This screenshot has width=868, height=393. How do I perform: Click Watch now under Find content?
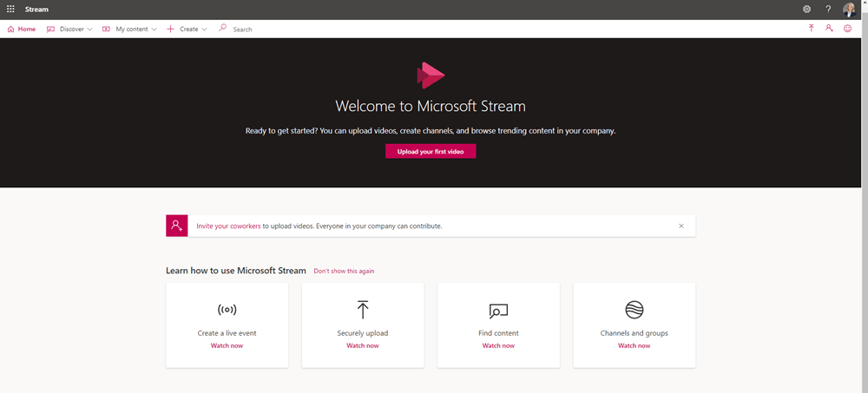pyautogui.click(x=498, y=345)
